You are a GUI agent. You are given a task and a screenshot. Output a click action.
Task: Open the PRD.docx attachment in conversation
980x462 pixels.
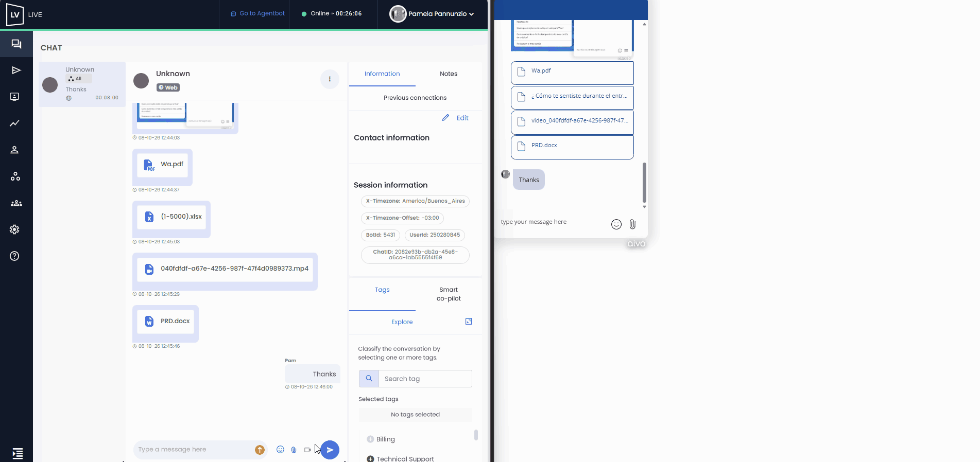[166, 321]
